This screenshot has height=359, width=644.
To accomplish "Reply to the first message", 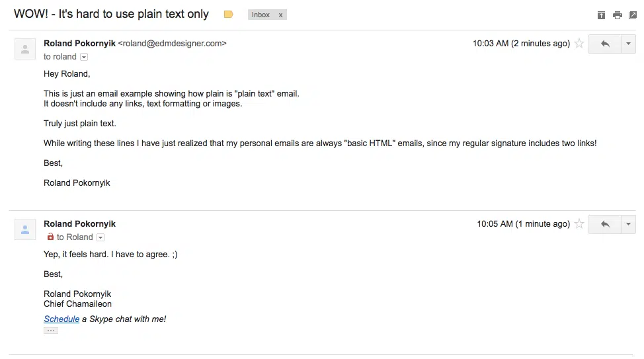I will [x=605, y=44].
